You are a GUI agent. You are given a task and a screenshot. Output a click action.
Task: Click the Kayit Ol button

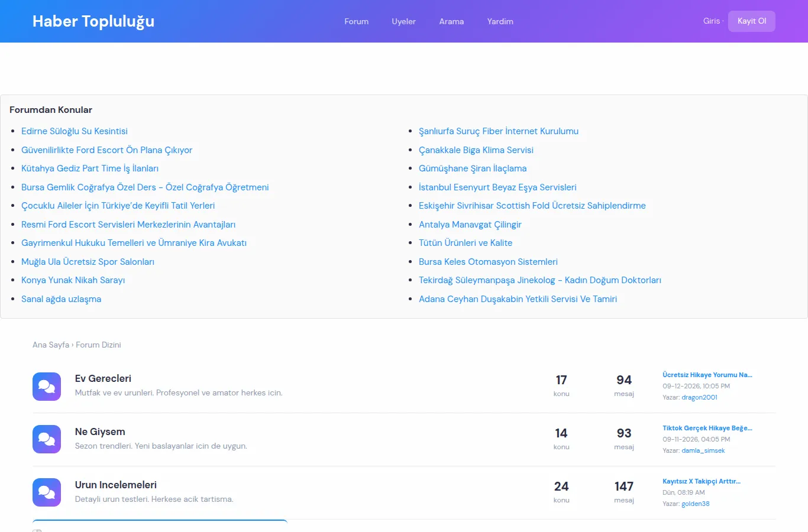752,21
